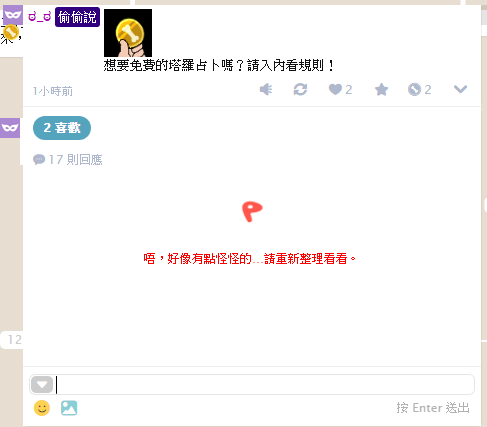Open the ಠ_ಠ anonymous username
The image size is (487, 427).
pos(39,16)
